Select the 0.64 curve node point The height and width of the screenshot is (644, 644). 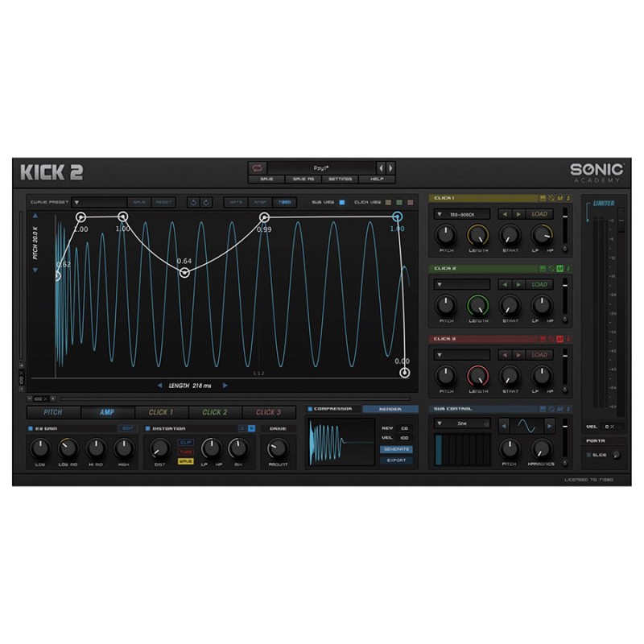pos(184,273)
